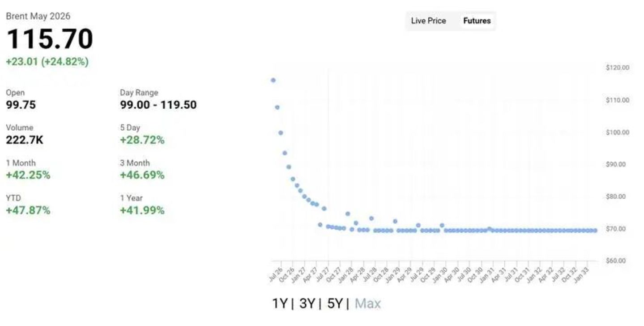The image size is (644, 326).
Task: Click the Brent May 2026 title
Action: pyautogui.click(x=38, y=16)
